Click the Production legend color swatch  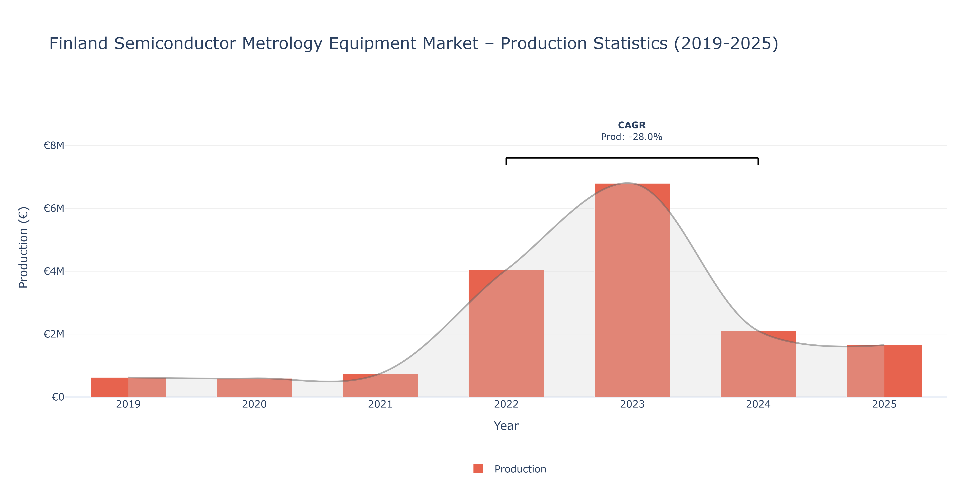[x=478, y=469]
